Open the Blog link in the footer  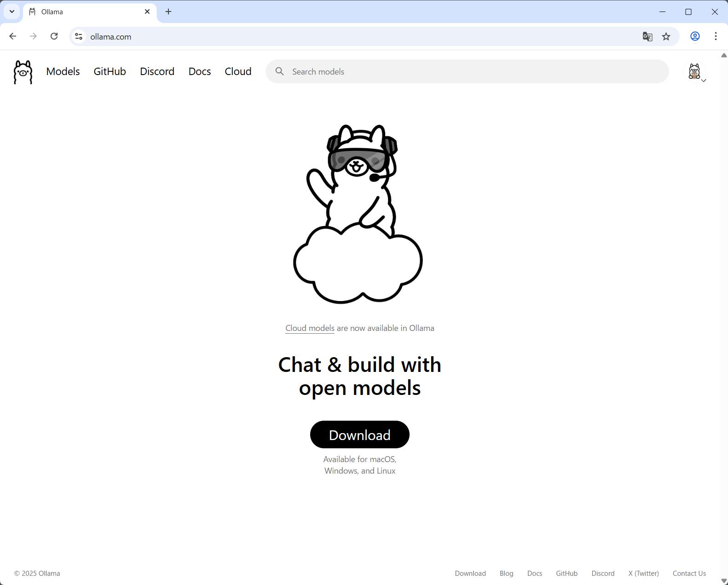[506, 573]
